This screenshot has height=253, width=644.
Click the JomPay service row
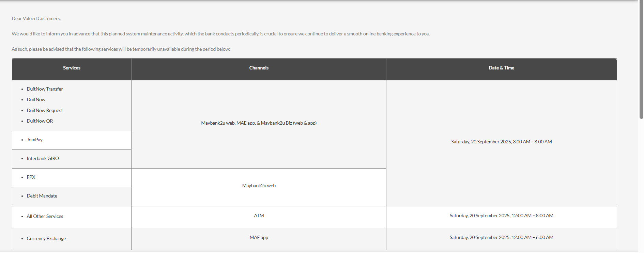click(72, 140)
